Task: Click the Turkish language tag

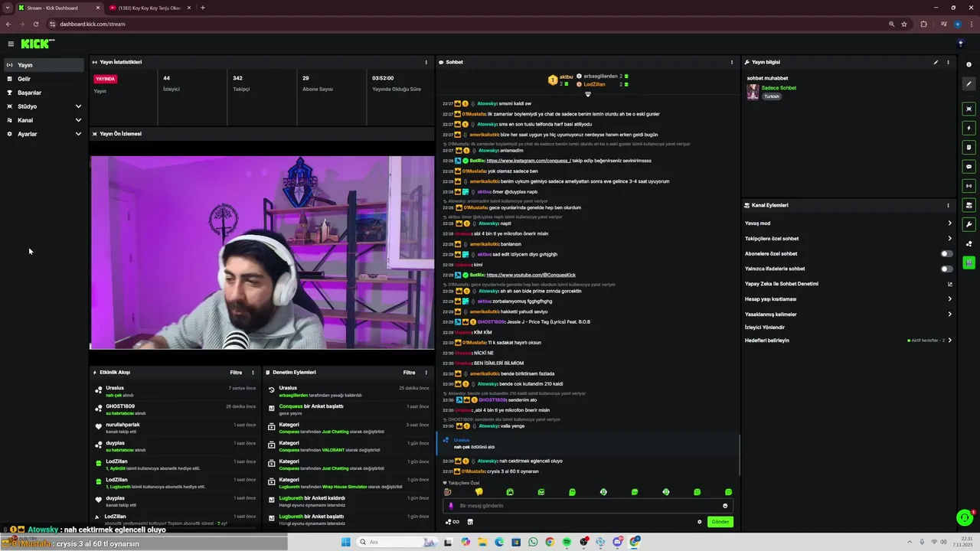Action: tap(771, 96)
